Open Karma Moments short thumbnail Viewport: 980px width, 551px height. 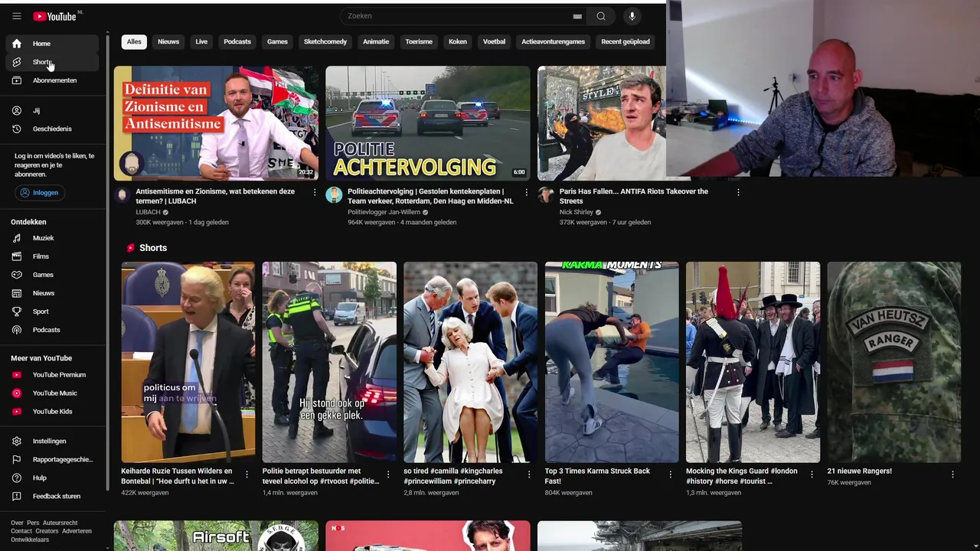point(612,362)
